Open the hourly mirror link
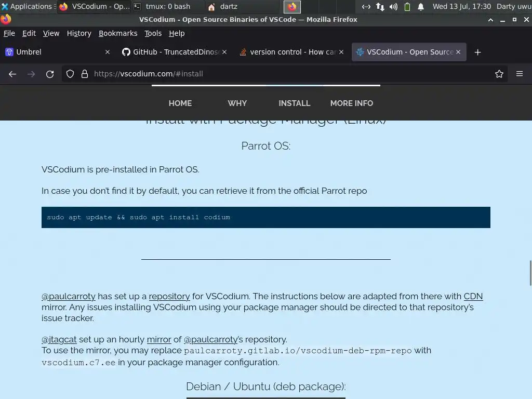532x399 pixels. click(159, 339)
